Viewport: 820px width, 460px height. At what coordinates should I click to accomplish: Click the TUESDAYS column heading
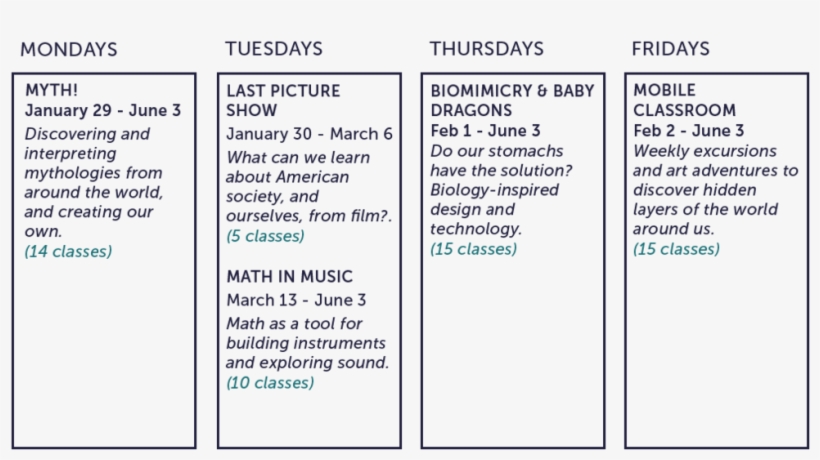[274, 49]
